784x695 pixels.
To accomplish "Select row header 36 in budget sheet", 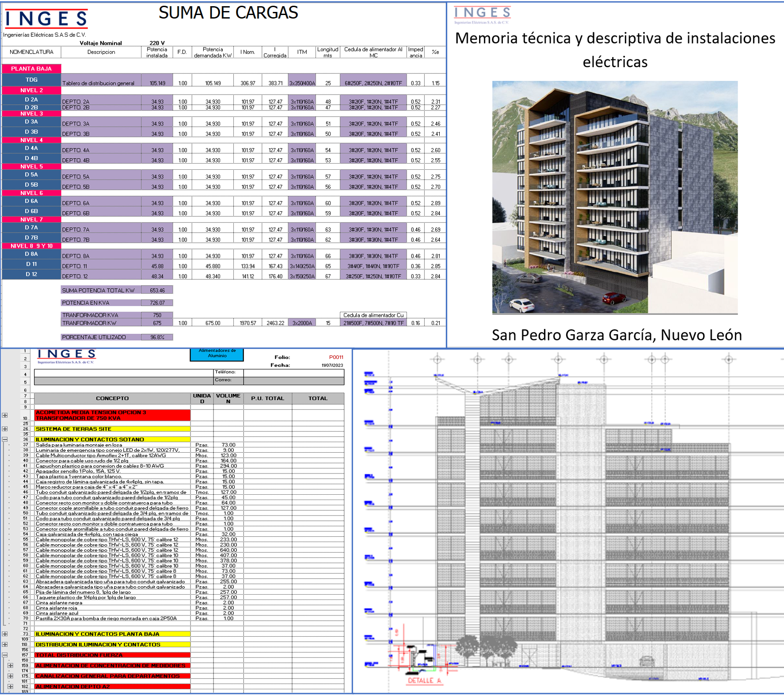I will 26,439.
